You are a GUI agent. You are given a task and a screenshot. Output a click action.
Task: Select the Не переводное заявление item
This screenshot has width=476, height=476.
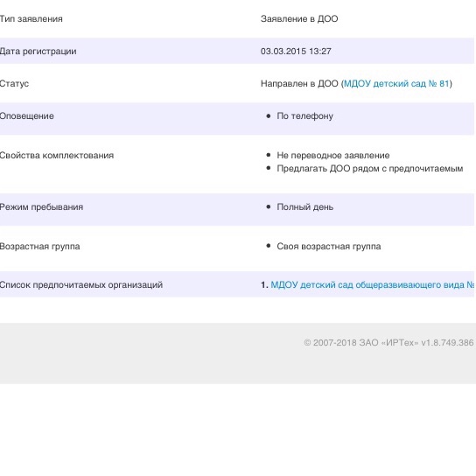pos(333,156)
